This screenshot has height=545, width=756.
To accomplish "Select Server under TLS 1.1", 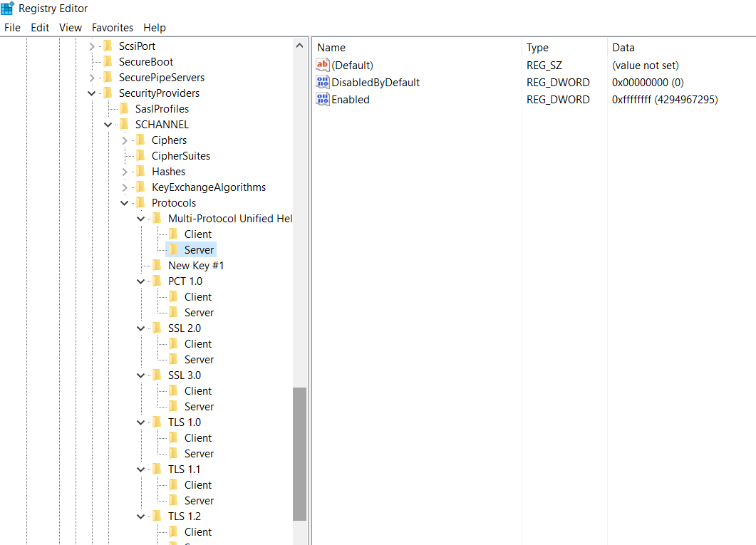I will (199, 501).
